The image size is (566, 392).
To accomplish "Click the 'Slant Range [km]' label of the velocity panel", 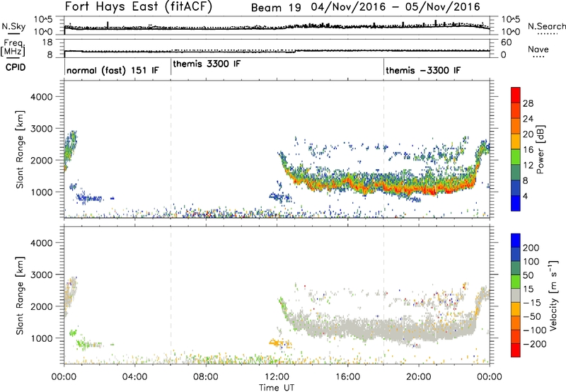I will (x=20, y=296).
